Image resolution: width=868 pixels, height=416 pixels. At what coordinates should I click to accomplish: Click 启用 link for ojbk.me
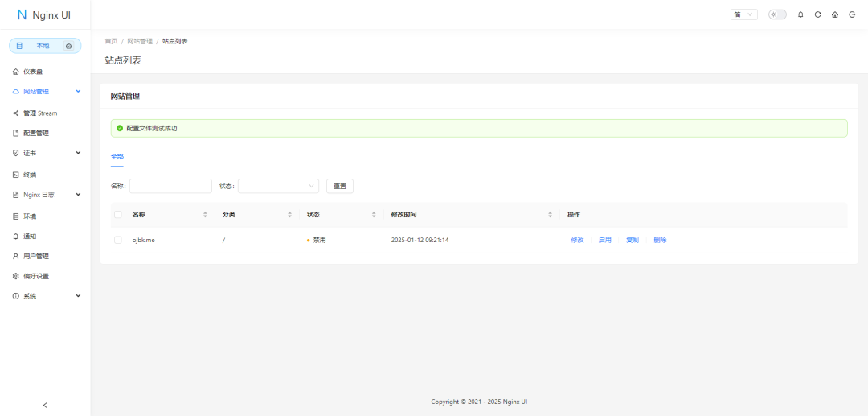605,240
